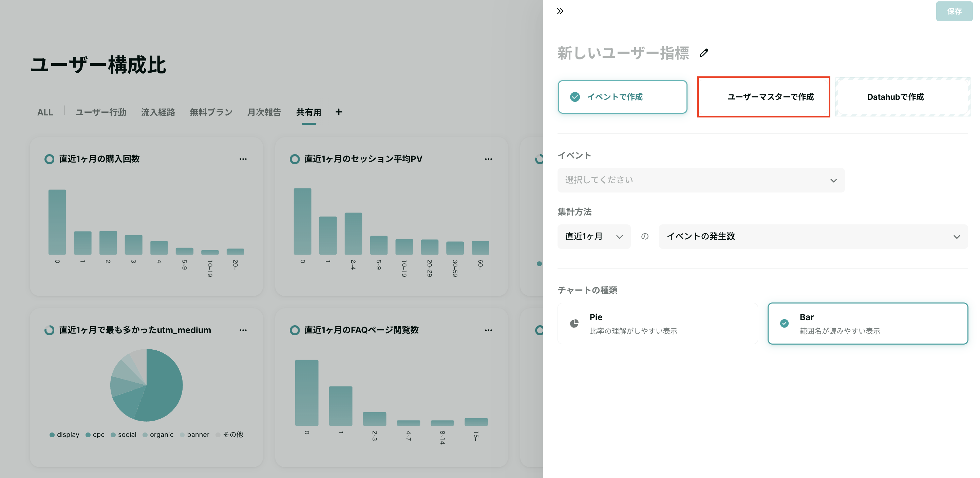This screenshot has width=980, height=478.
Task: Switch to the 無料プラン tab
Action: [211, 112]
